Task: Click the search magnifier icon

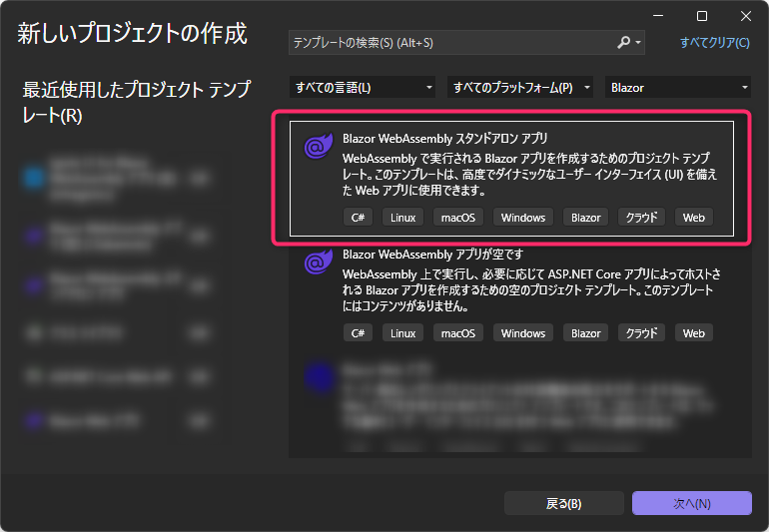Action: (x=623, y=43)
